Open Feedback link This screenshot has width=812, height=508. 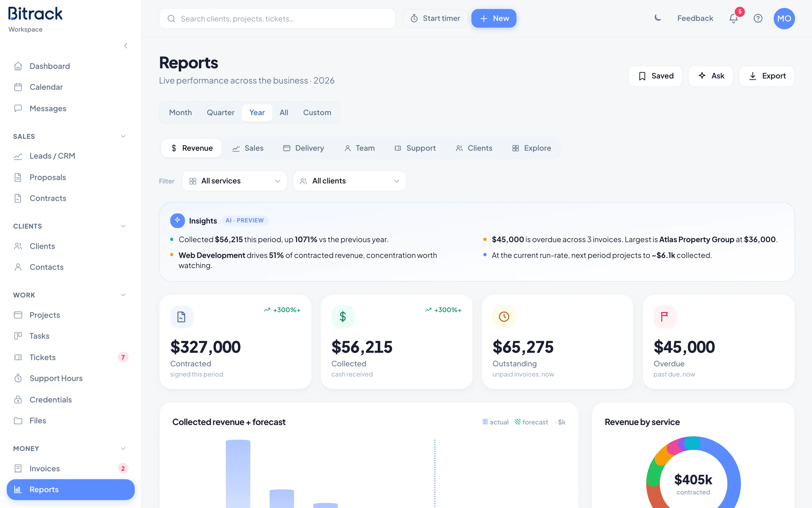(x=695, y=18)
